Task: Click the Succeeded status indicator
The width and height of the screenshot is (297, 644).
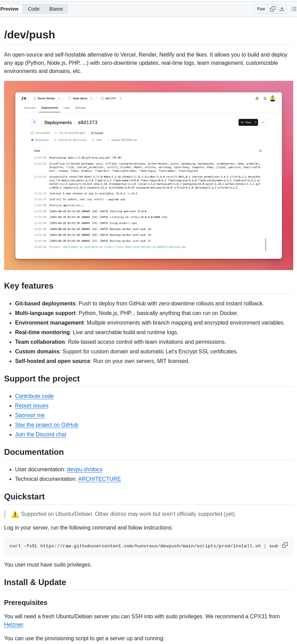Action: 40,133
